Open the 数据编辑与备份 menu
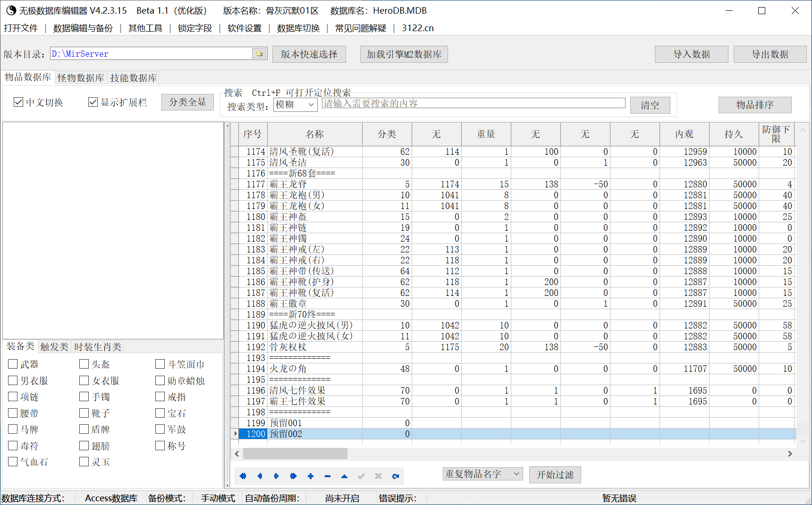 click(83, 28)
